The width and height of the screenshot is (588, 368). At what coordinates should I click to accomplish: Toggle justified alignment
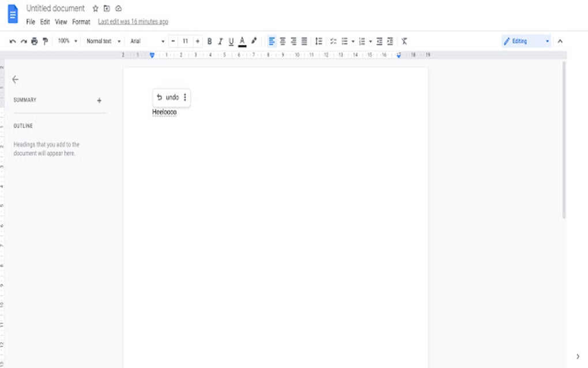(304, 40)
